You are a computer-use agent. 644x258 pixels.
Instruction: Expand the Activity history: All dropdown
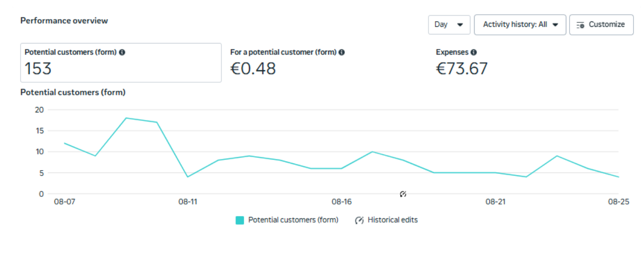(x=520, y=25)
